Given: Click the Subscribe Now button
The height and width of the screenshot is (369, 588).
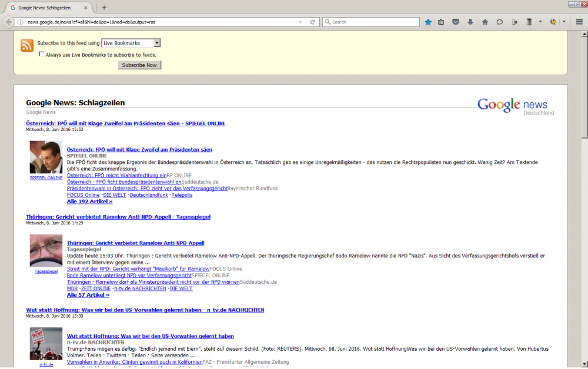Looking at the screenshot, I should 139,65.
